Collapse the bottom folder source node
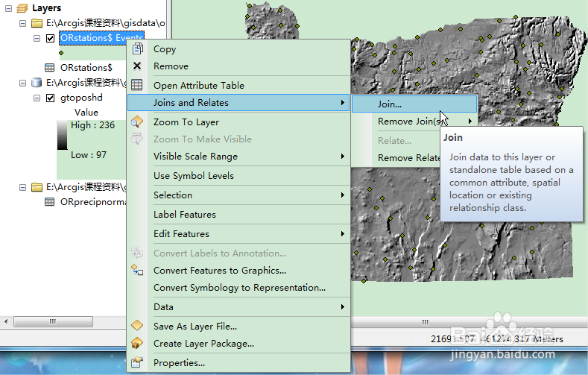The height and width of the screenshot is (375, 588). coord(23,187)
